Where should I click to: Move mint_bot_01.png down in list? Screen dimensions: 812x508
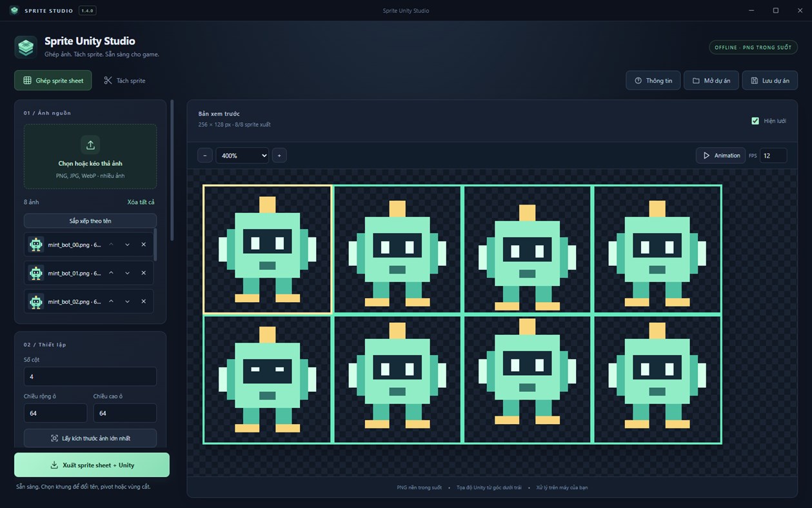[127, 273]
